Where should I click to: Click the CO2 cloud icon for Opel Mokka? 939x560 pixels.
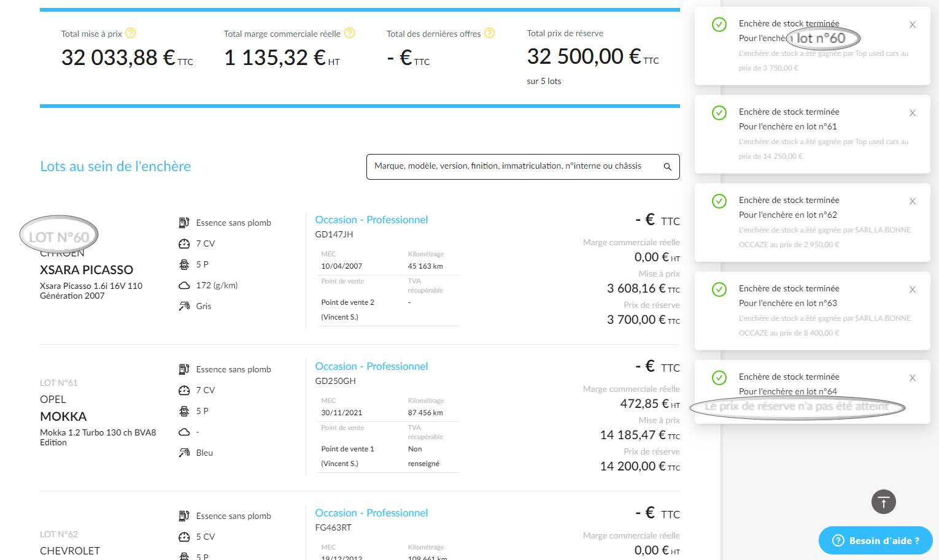click(x=184, y=432)
